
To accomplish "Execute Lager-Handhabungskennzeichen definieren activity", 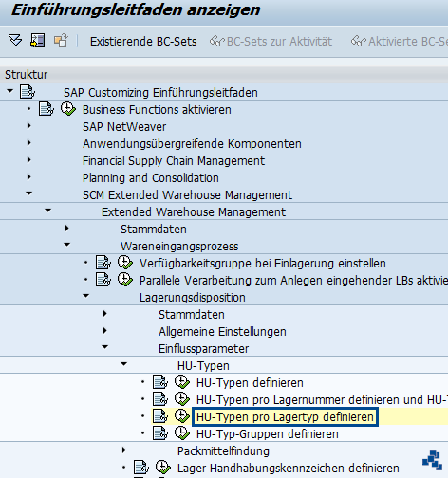I will pos(163,468).
